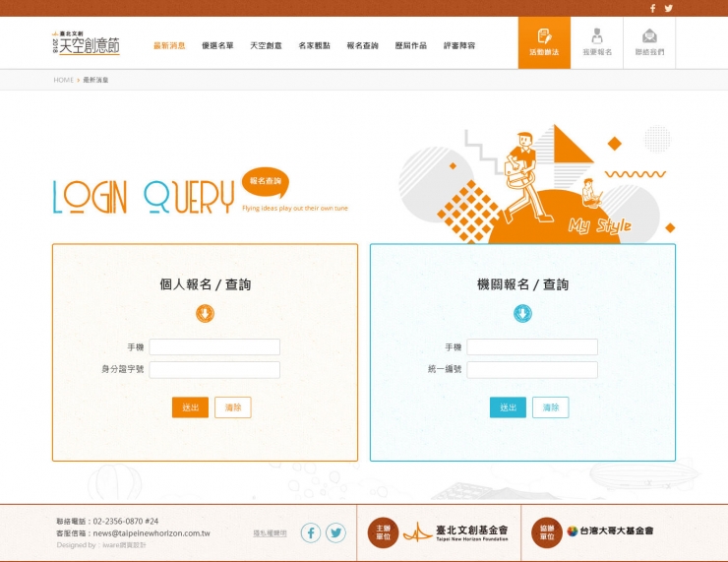Follow the HOME breadcrumb link
Viewport: 728px width, 562px height.
pyautogui.click(x=63, y=80)
